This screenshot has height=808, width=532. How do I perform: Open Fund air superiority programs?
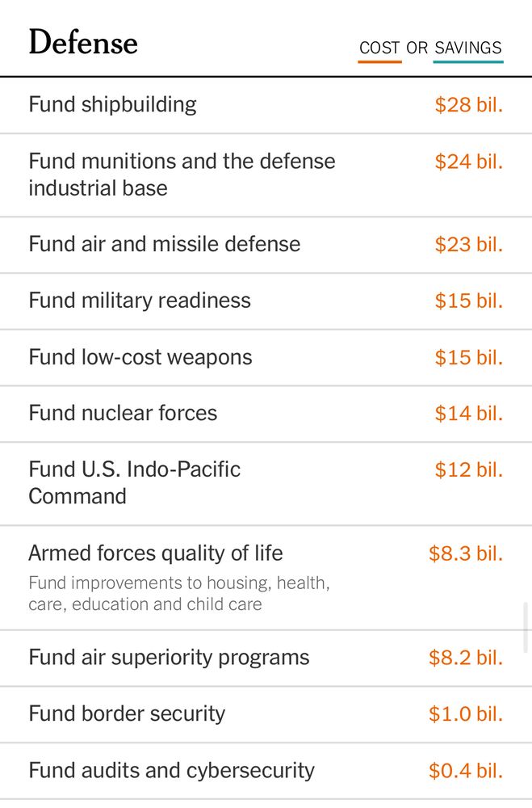[169, 658]
